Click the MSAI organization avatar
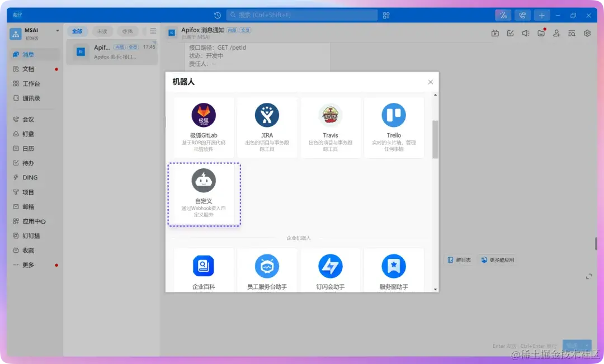Viewport: 604px width, 364px height. pos(16,34)
